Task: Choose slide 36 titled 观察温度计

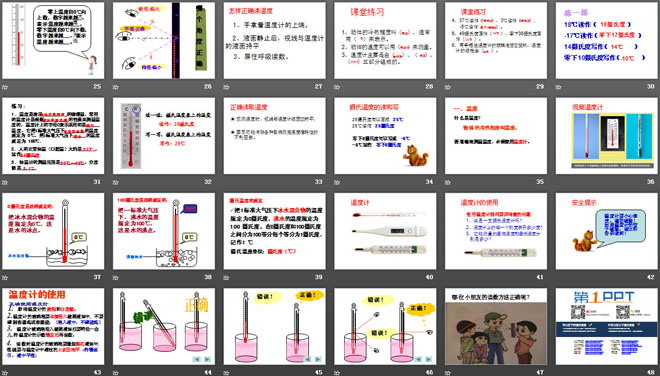Action: tap(607, 136)
